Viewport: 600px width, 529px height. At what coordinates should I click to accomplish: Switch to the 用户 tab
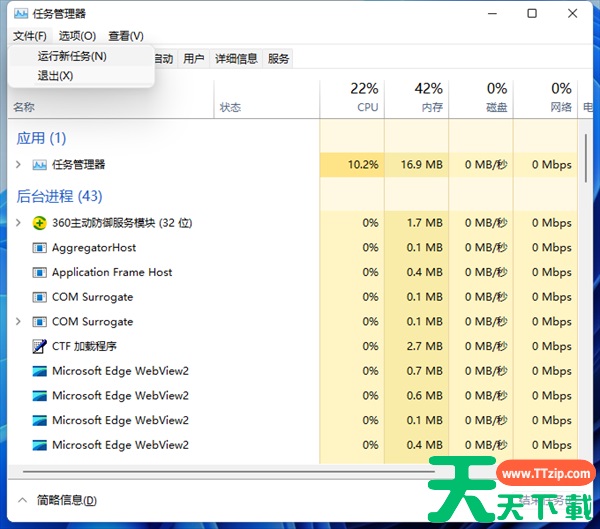(x=193, y=59)
